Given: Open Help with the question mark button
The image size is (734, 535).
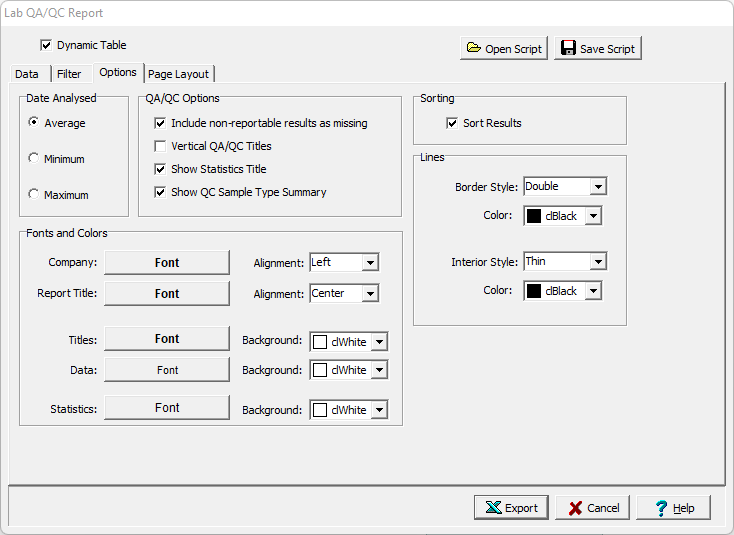Looking at the screenshot, I should point(673,508).
